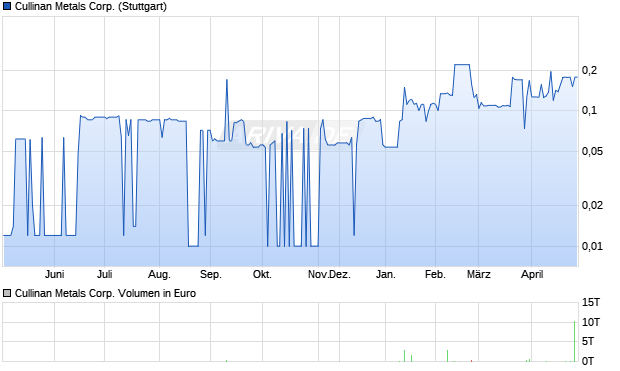Click the '5T' volume axis value

pyautogui.click(x=588, y=341)
